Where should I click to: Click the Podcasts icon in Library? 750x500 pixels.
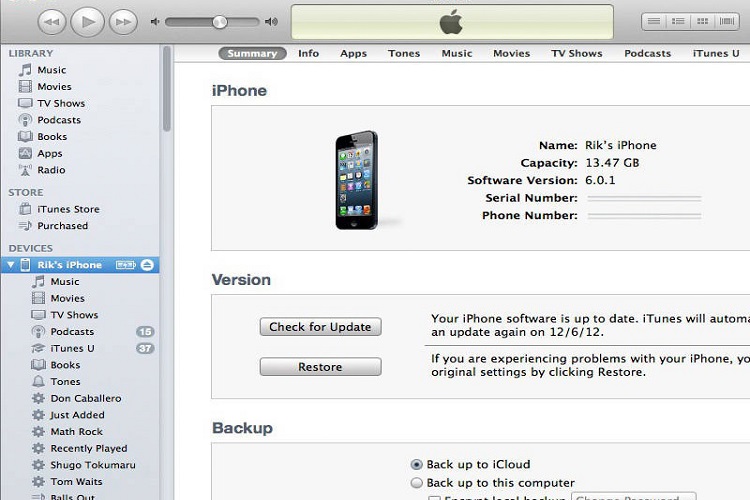click(x=25, y=120)
